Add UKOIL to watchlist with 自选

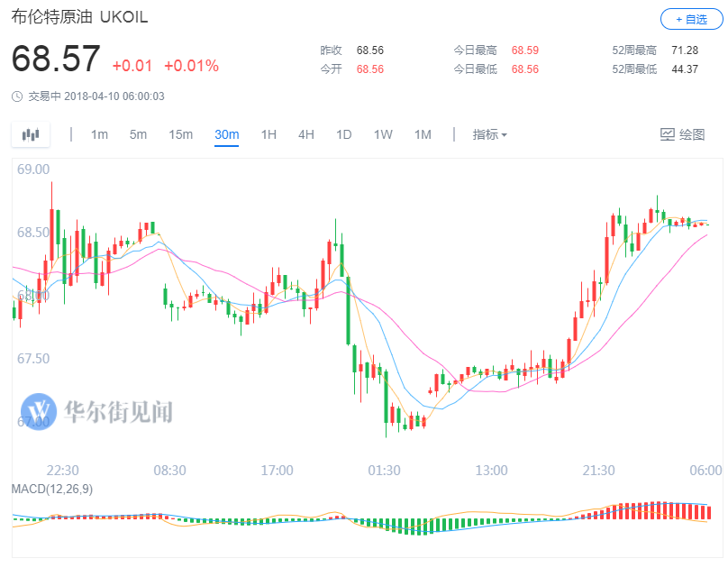pos(689,19)
